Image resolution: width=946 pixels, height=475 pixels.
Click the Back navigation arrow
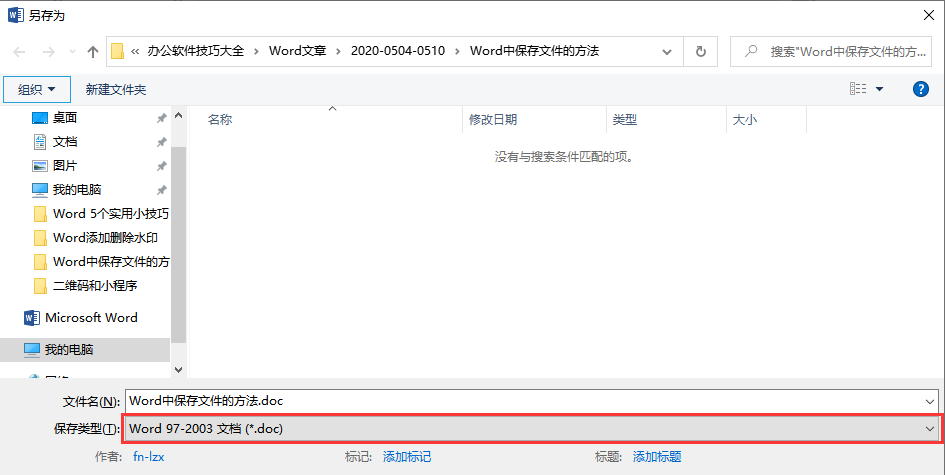(x=19, y=52)
